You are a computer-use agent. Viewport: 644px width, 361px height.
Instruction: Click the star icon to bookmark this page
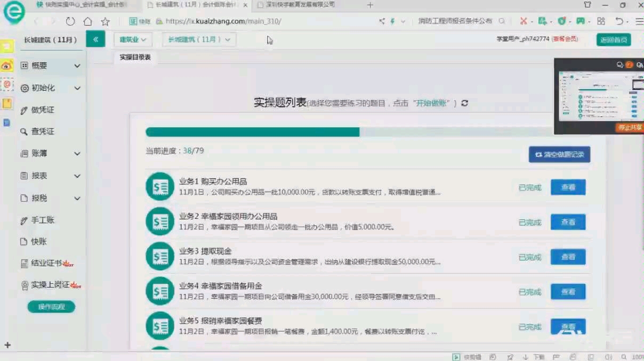pos(105,22)
